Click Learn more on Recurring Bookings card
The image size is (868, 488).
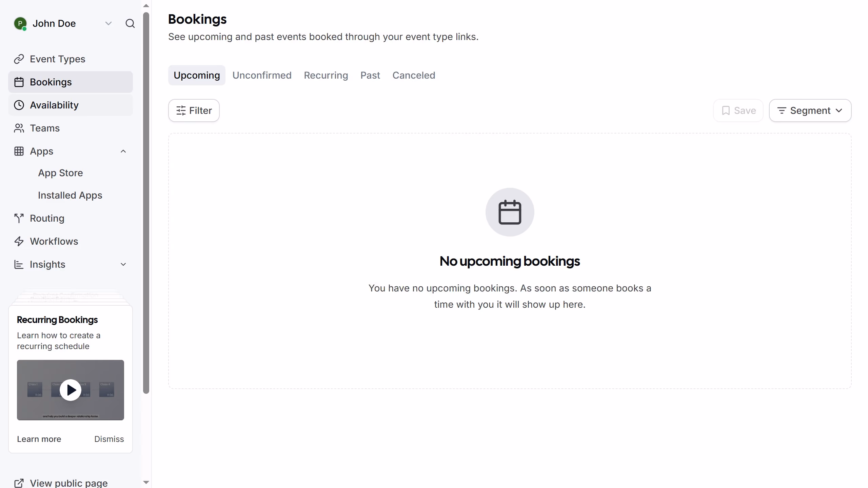[x=39, y=439]
